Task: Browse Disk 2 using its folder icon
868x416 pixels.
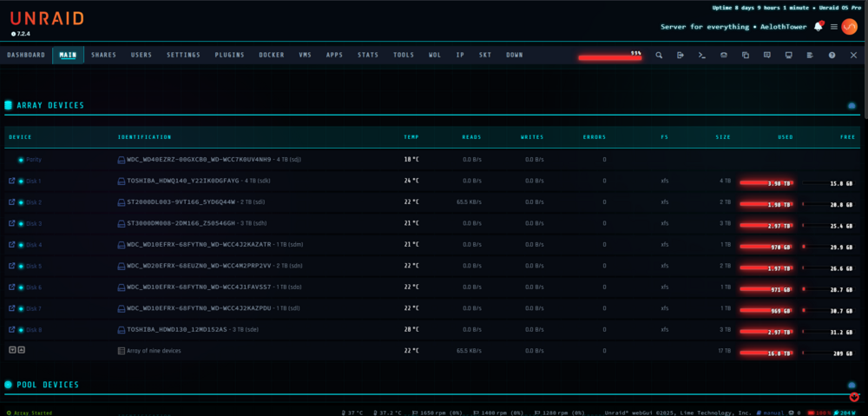Action: [11, 201]
